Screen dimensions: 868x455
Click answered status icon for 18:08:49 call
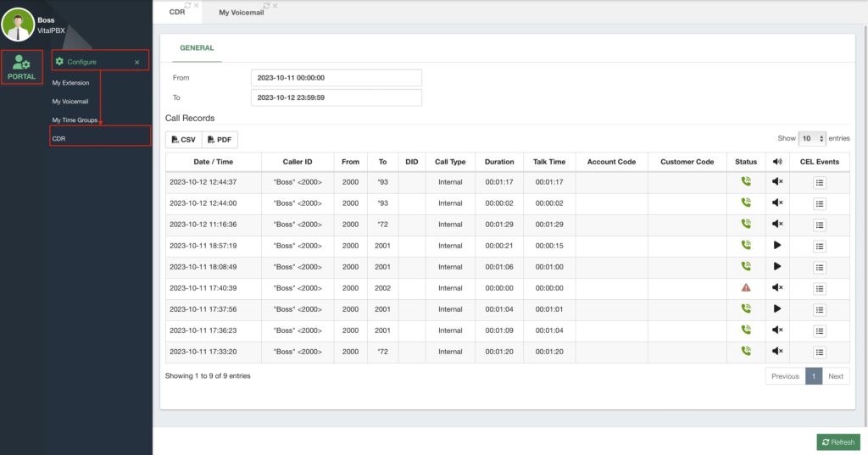(746, 267)
